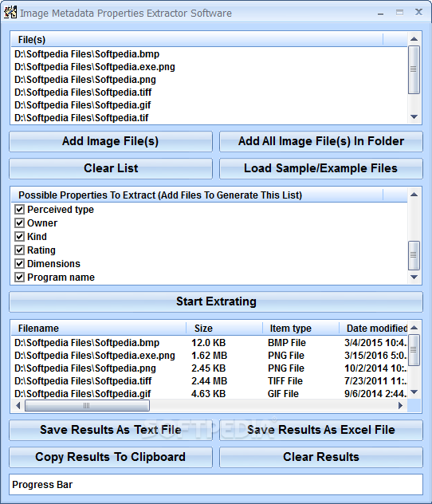Click the left arrow of results horizontal scrollbar
Viewport: 432px width, 504px height.
click(18, 406)
